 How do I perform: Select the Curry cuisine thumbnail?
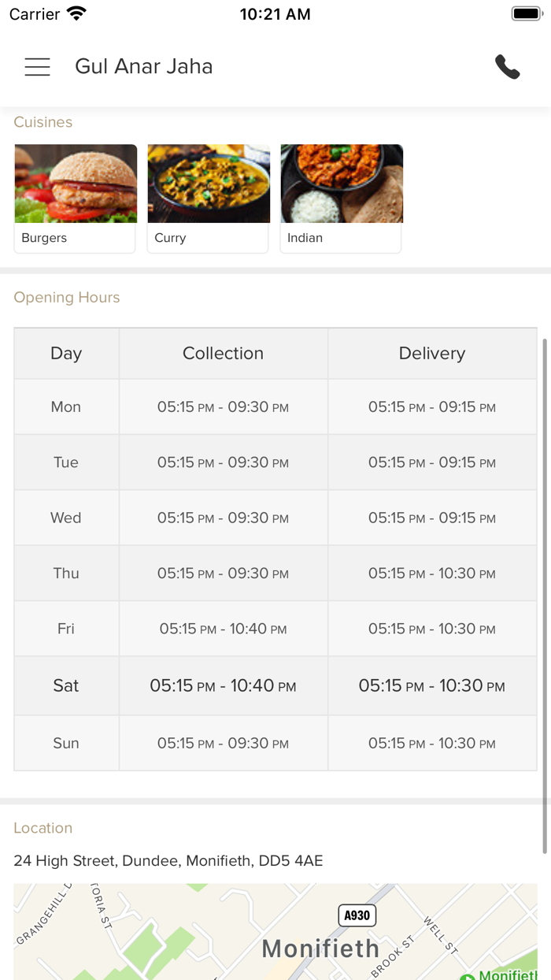click(209, 198)
